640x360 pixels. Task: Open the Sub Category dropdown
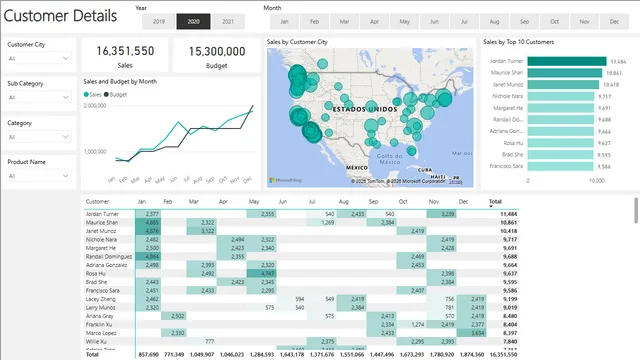[39, 97]
